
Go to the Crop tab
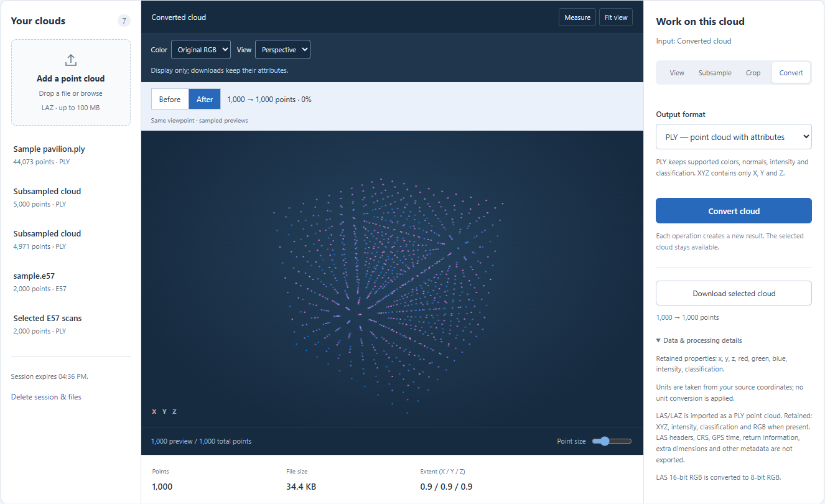pos(753,73)
